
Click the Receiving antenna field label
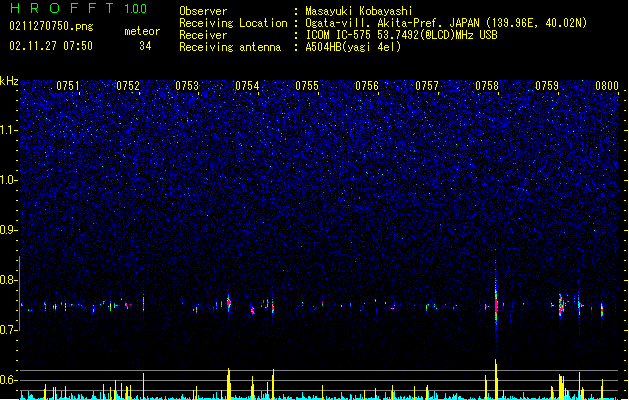pos(230,47)
